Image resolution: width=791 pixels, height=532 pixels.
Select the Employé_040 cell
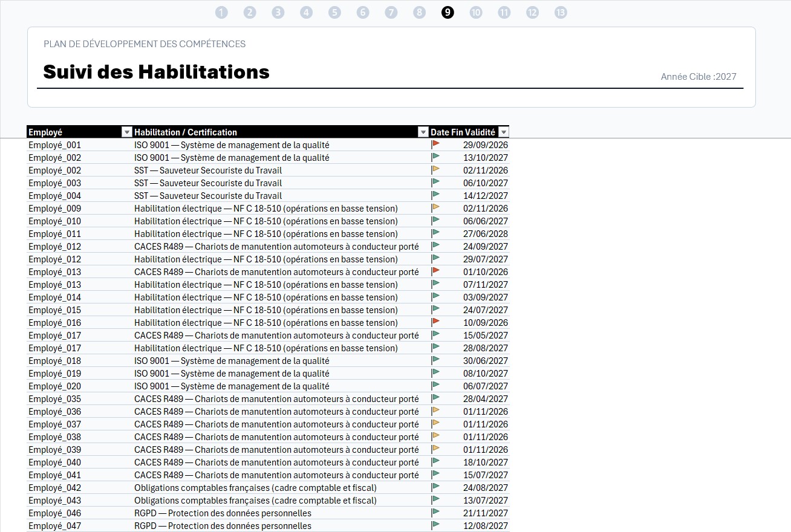80,462
